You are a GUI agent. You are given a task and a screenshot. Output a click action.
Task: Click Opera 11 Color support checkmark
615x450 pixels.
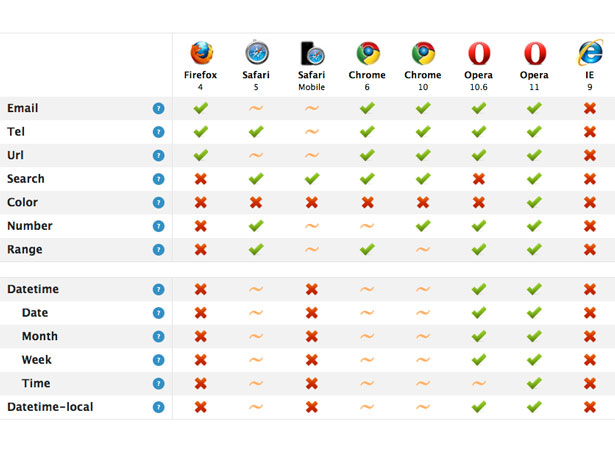point(534,202)
